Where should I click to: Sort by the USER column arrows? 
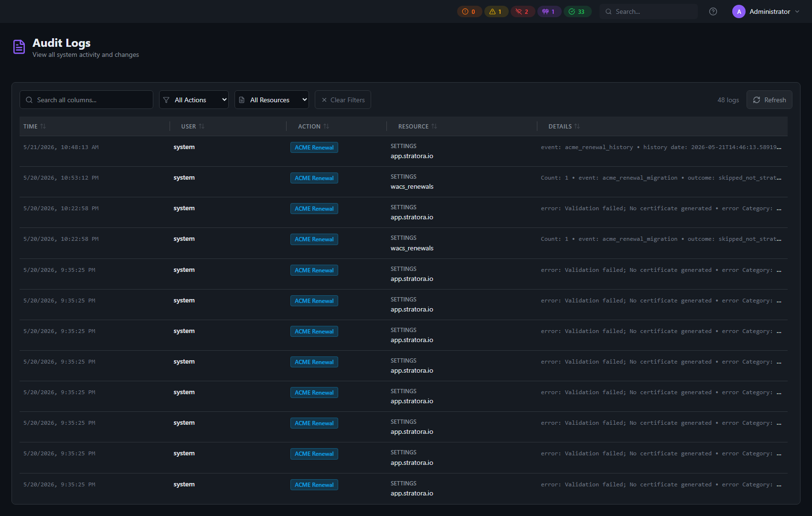click(x=202, y=126)
